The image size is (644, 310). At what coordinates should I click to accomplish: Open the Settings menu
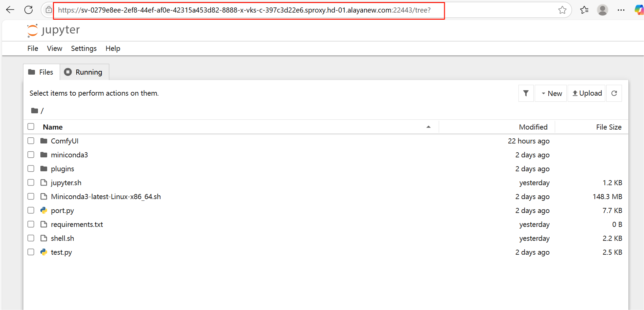pos(83,49)
